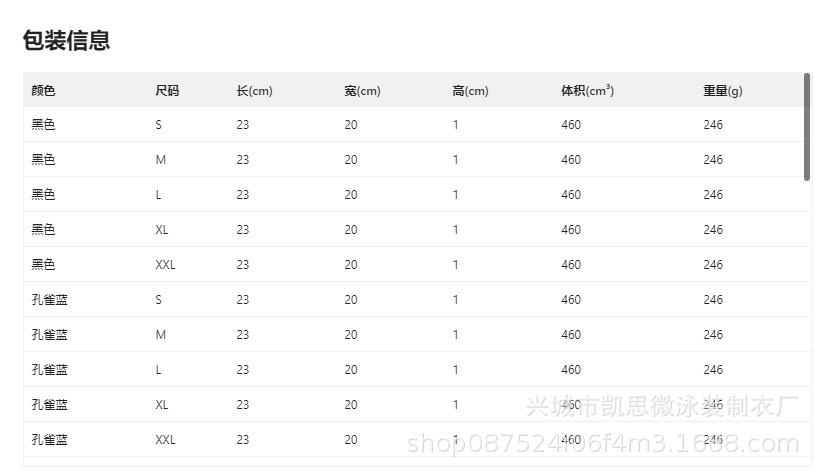Click the 孔雀蓝 color cell in the S row
The image size is (824, 476).
click(x=49, y=300)
